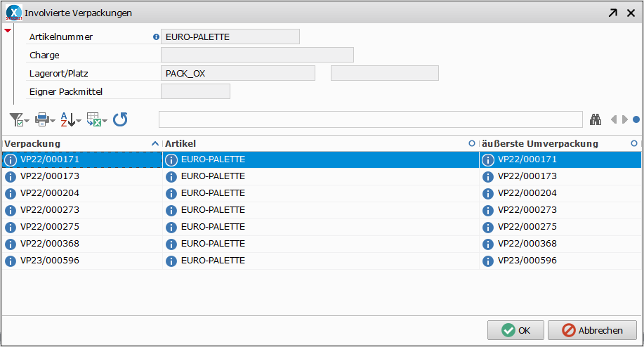
Task: Click info icon next to Artikelnummer field
Action: [156, 37]
